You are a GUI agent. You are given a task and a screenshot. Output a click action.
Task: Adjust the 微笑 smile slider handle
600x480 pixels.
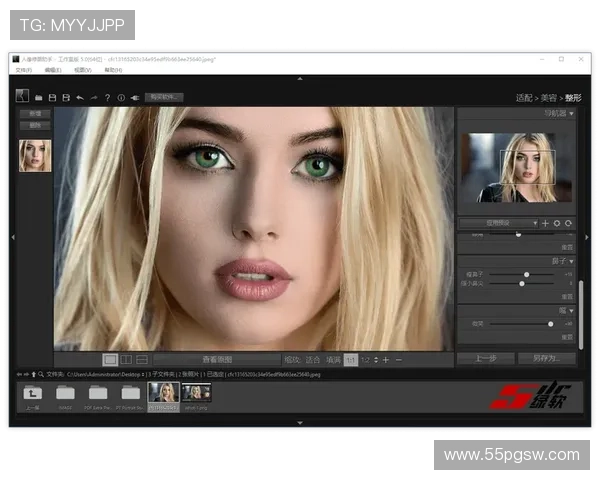[x=550, y=324]
